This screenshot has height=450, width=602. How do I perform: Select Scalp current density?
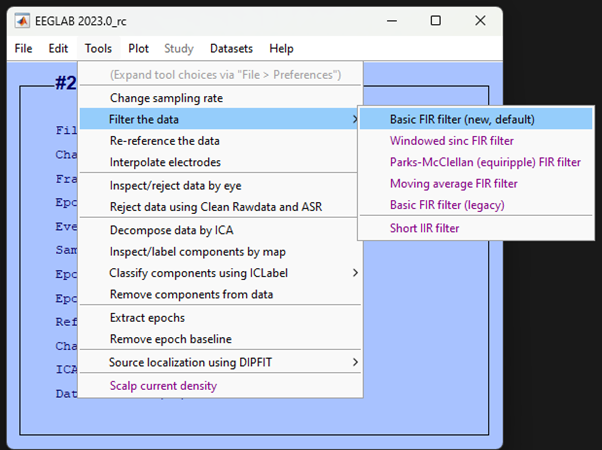[162, 386]
